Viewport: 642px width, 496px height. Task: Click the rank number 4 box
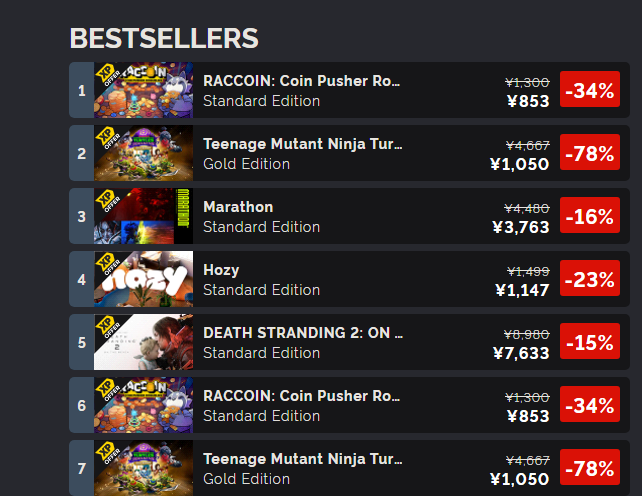pos(81,280)
